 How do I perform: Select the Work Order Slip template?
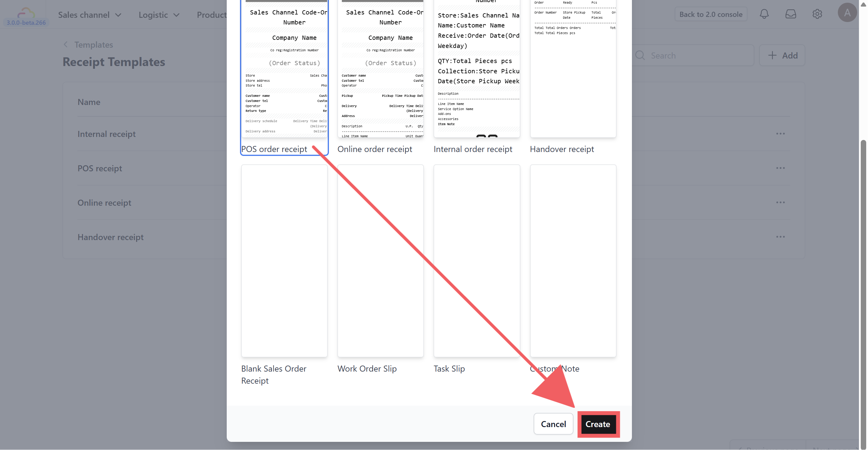click(x=380, y=261)
